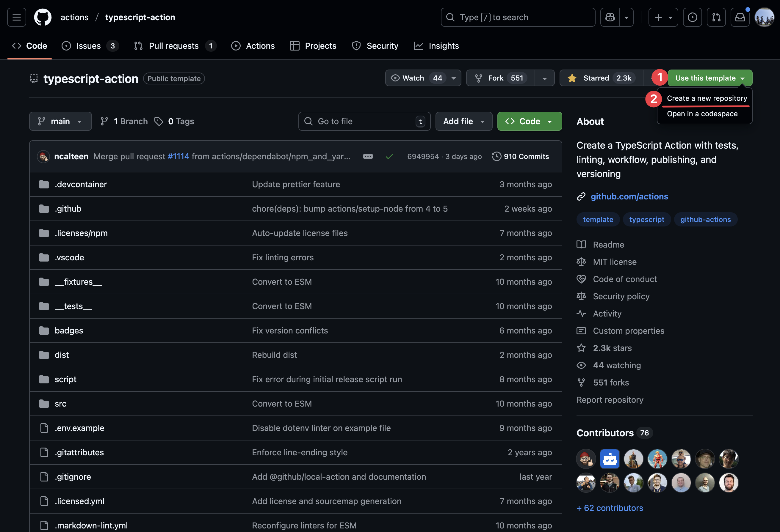
Task: Open Custom properties icon
Action: click(581, 331)
